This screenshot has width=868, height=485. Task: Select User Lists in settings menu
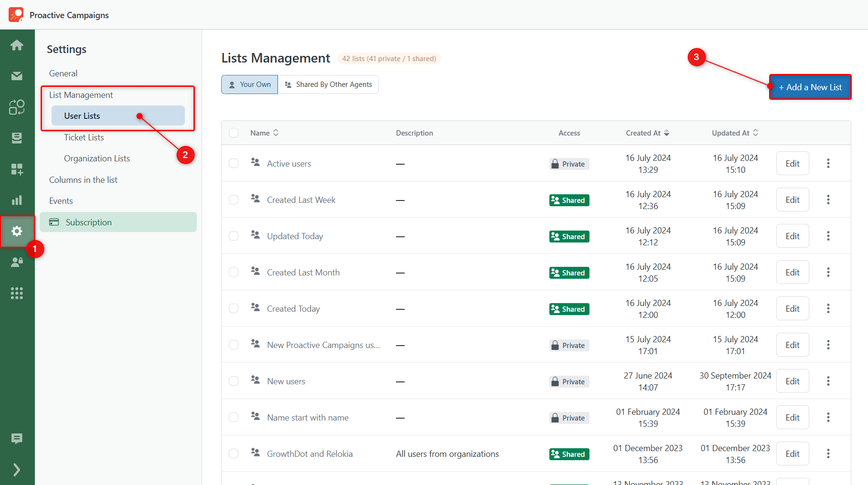pos(118,116)
